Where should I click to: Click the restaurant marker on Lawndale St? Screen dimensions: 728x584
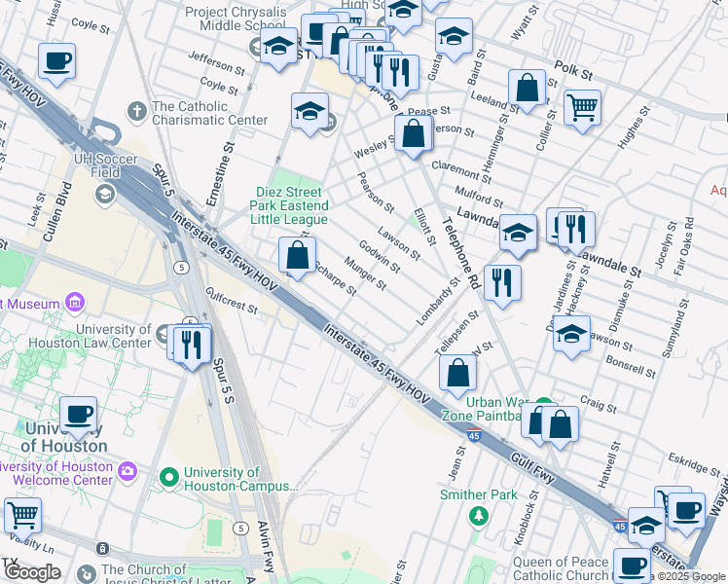tap(576, 233)
